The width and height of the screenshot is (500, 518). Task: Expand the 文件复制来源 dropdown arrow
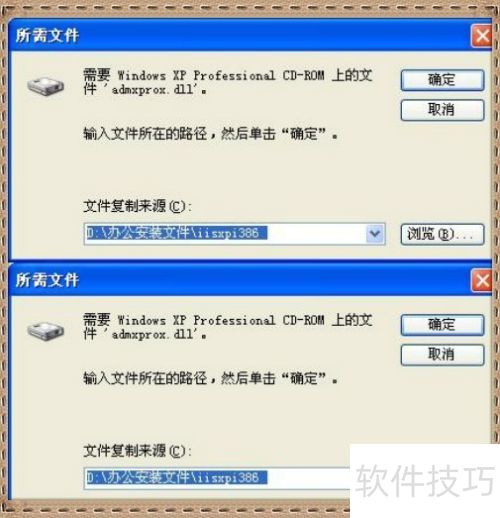[375, 234]
